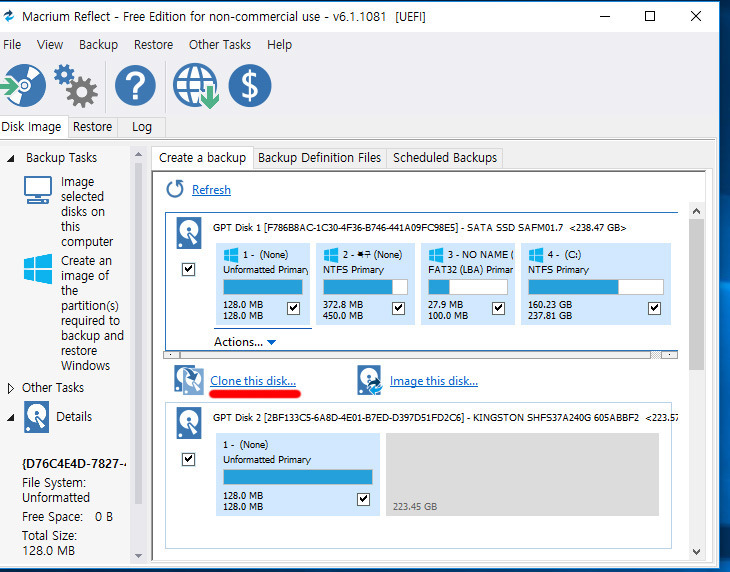This screenshot has height=572, width=730.
Task: Click partition 2 NTFS usage bar
Action: point(365,287)
